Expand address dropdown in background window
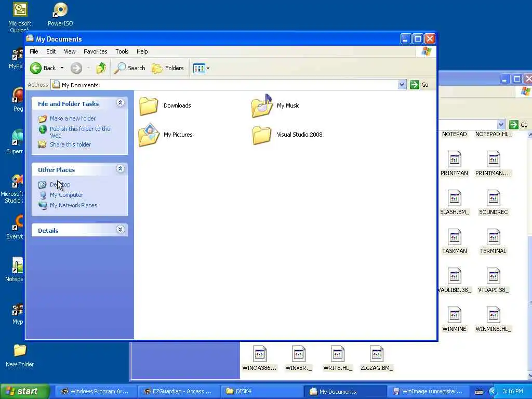This screenshot has height=399, width=532. (x=501, y=125)
